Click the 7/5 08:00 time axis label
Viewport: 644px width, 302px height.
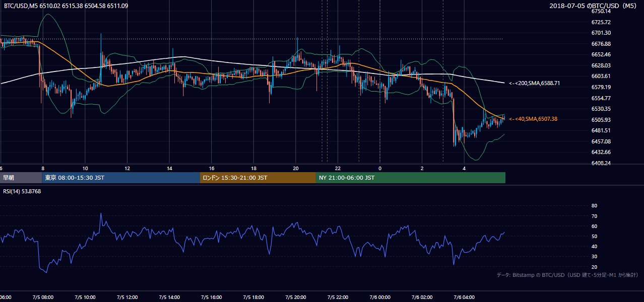(42, 297)
